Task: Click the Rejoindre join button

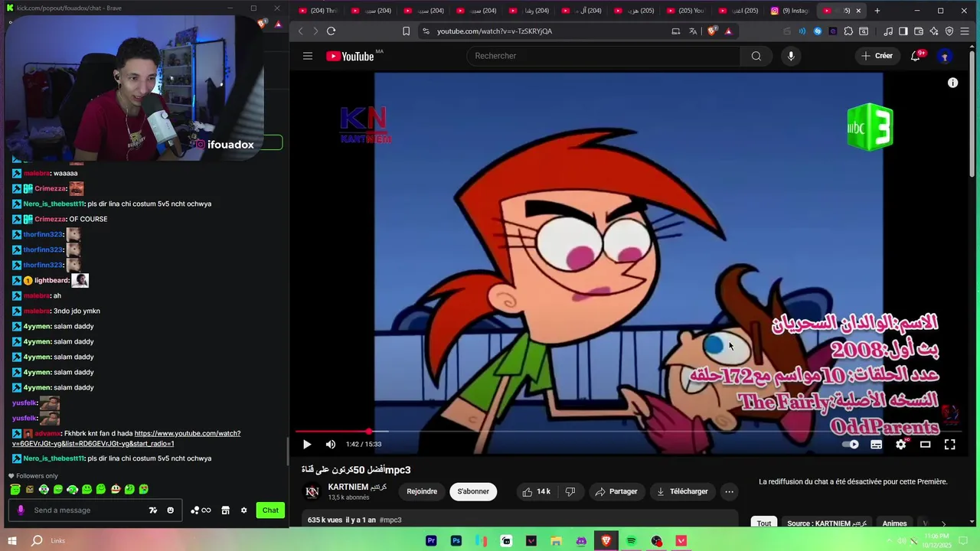Action: point(422,491)
